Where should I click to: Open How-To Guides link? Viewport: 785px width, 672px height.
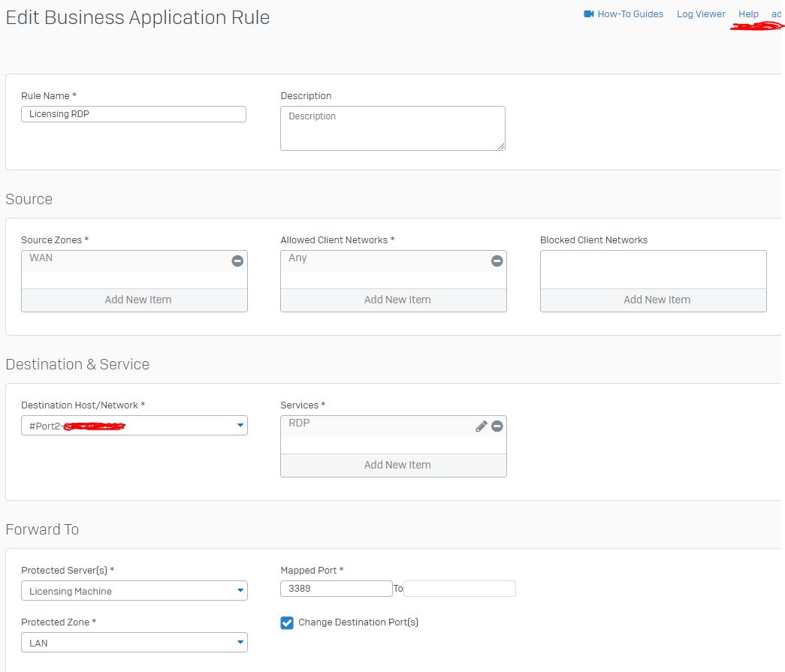pos(630,14)
